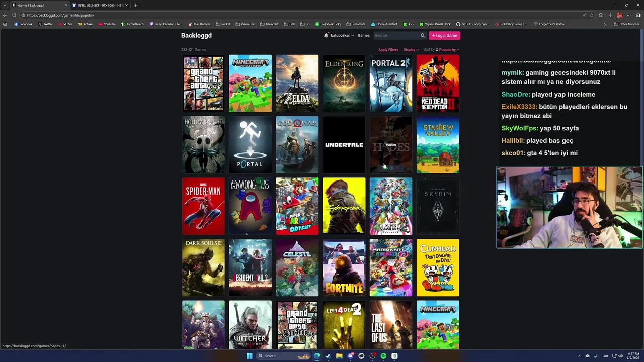Open the notifications bell icon
This screenshot has height=362, width=644.
tap(326, 35)
